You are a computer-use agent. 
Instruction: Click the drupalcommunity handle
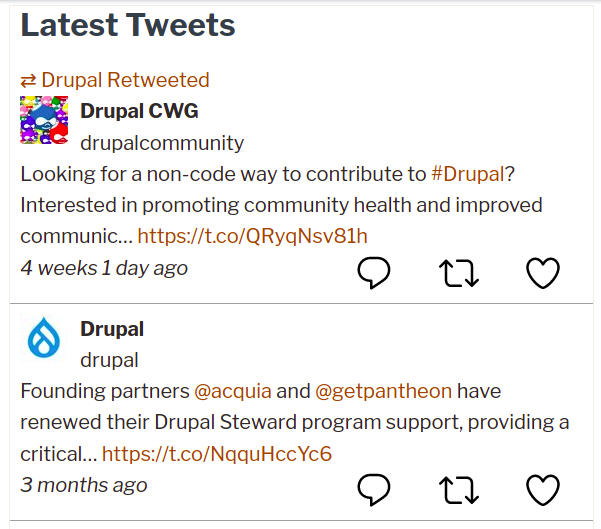pos(162,142)
